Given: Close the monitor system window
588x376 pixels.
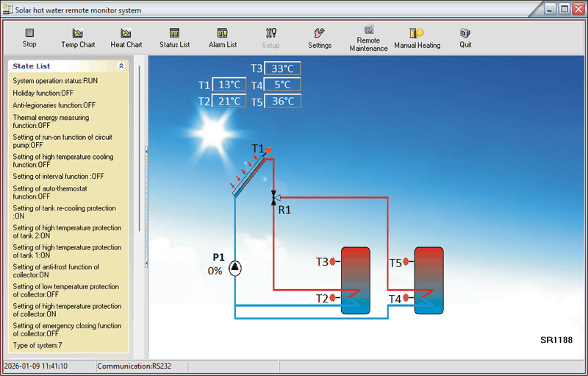Looking at the screenshot, I should [578, 9].
